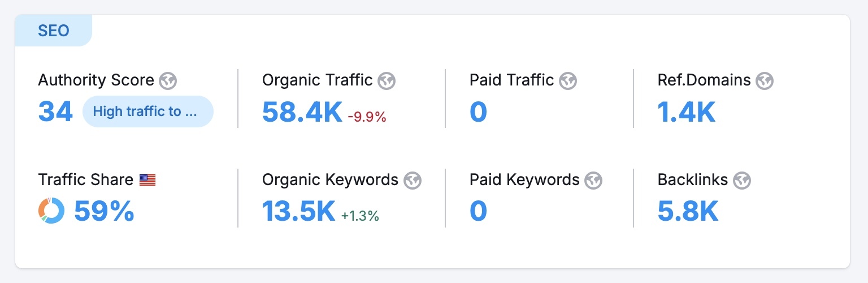Click the -9.9% traffic change indicator
Screen dimensions: 868x283
367,117
